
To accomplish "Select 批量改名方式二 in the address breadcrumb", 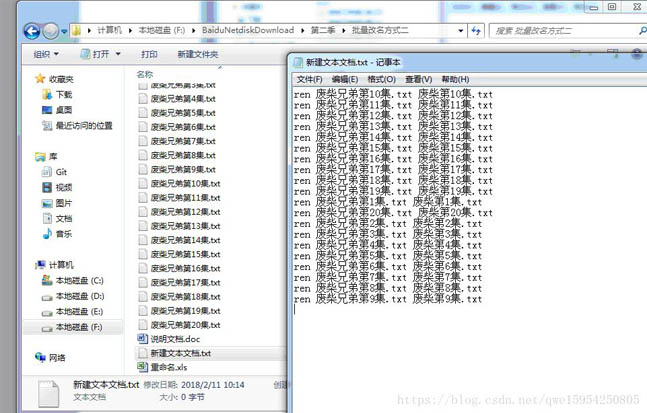I will tap(380, 30).
